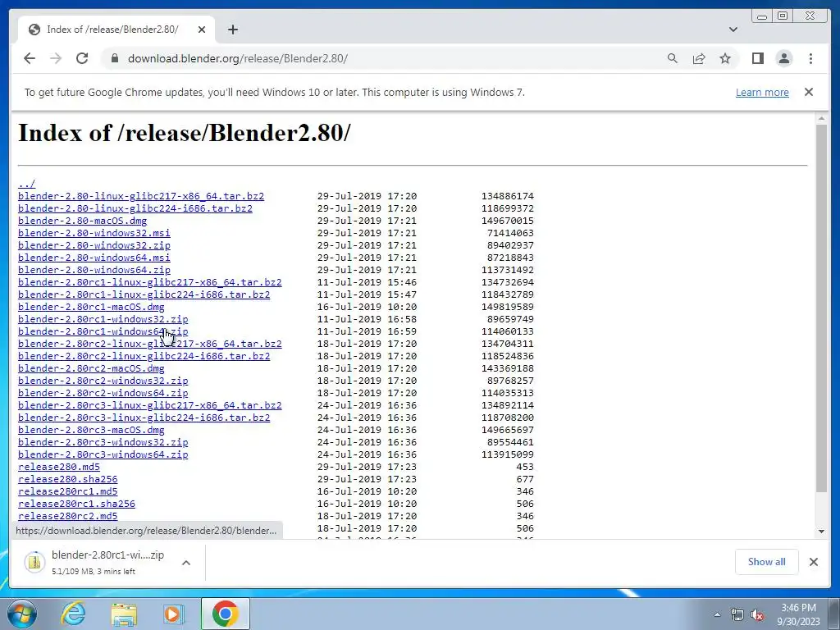Share this page using the share icon
This screenshot has height=630, width=840.
pyautogui.click(x=699, y=58)
